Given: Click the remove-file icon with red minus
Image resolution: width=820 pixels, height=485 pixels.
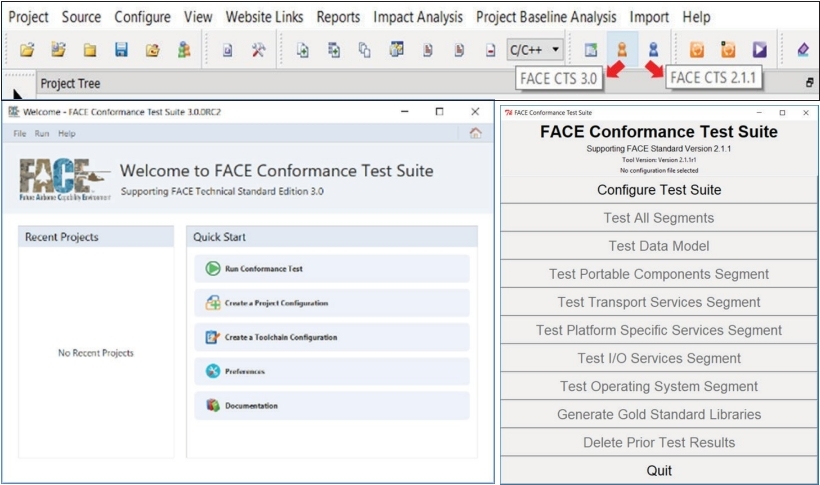Looking at the screenshot, I should [x=491, y=50].
